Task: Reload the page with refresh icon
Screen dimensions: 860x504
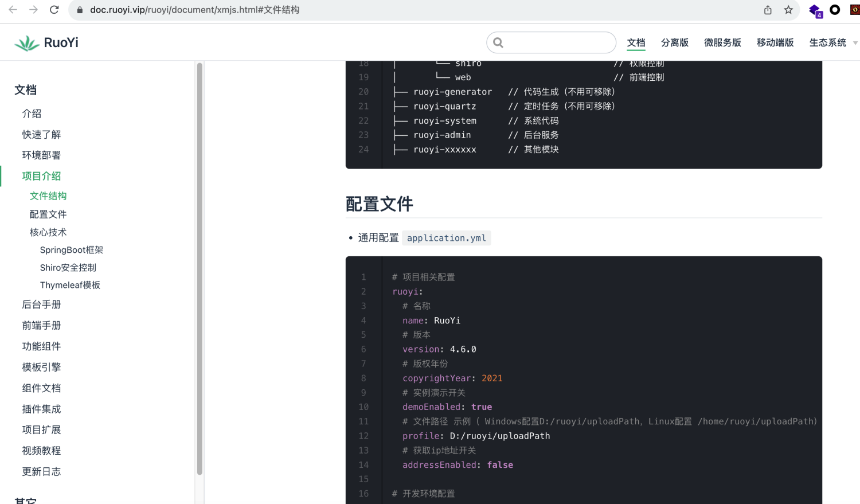Action: 54,10
